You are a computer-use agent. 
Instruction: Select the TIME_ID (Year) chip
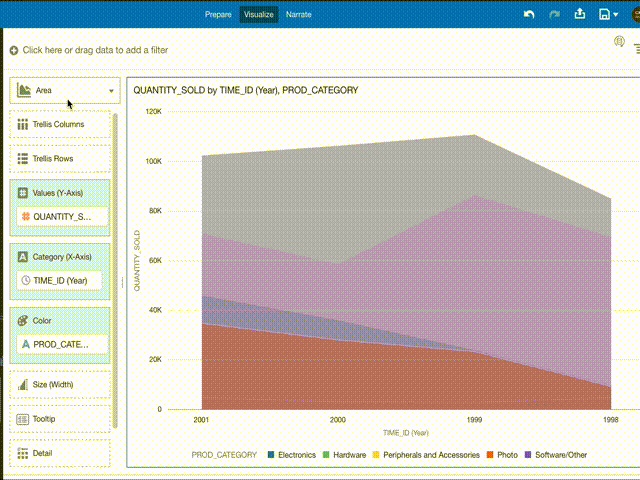(59, 280)
